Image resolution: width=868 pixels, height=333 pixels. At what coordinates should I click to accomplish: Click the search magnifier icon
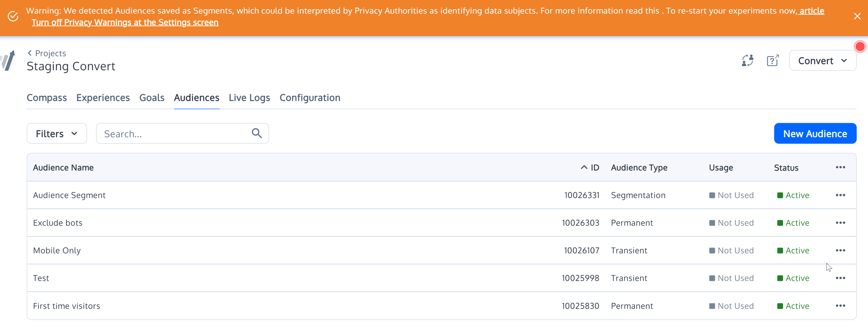[x=257, y=133]
